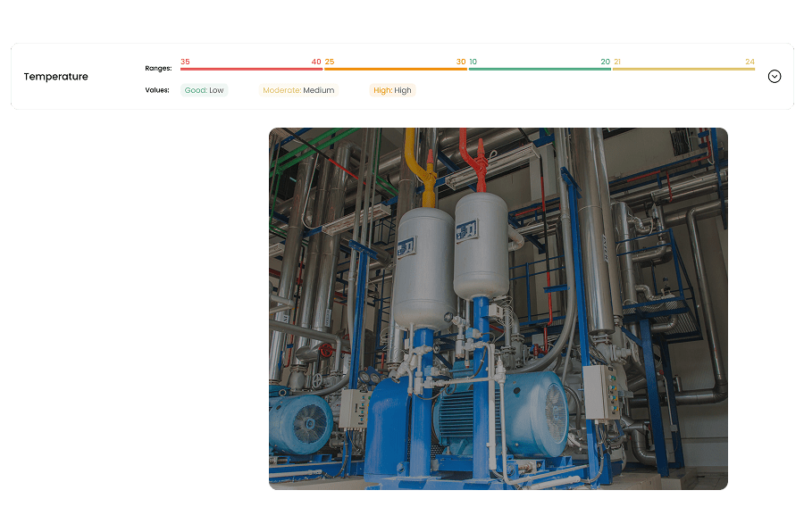The image size is (804, 532).
Task: Select the orange 25–30 range bar
Action: [396, 69]
